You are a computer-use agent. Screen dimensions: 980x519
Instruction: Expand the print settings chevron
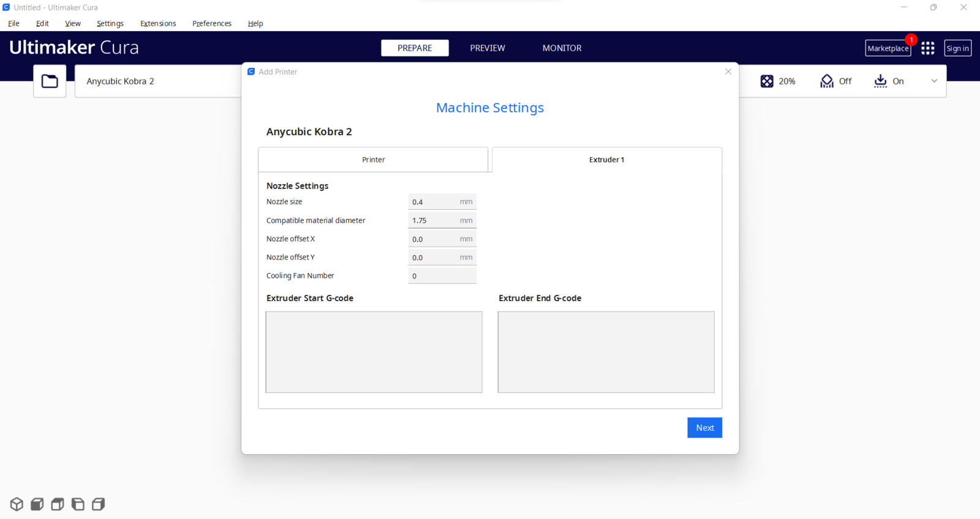[934, 81]
